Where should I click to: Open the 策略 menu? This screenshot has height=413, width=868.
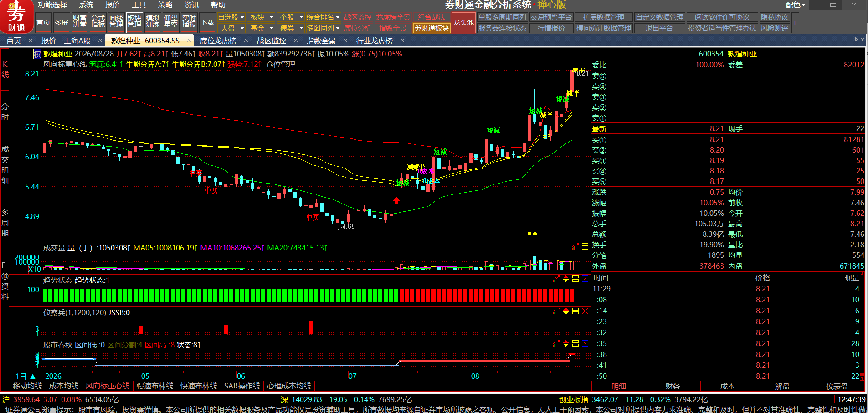point(165,5)
